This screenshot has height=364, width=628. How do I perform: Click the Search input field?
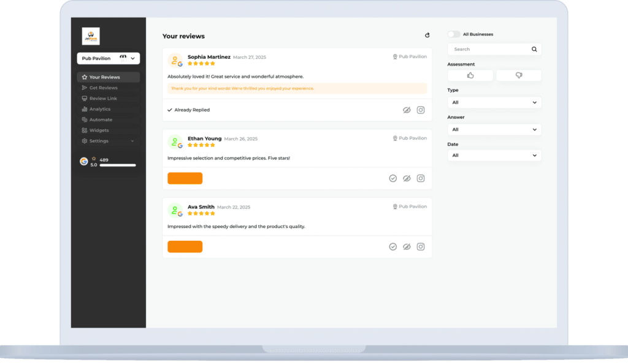(495, 49)
